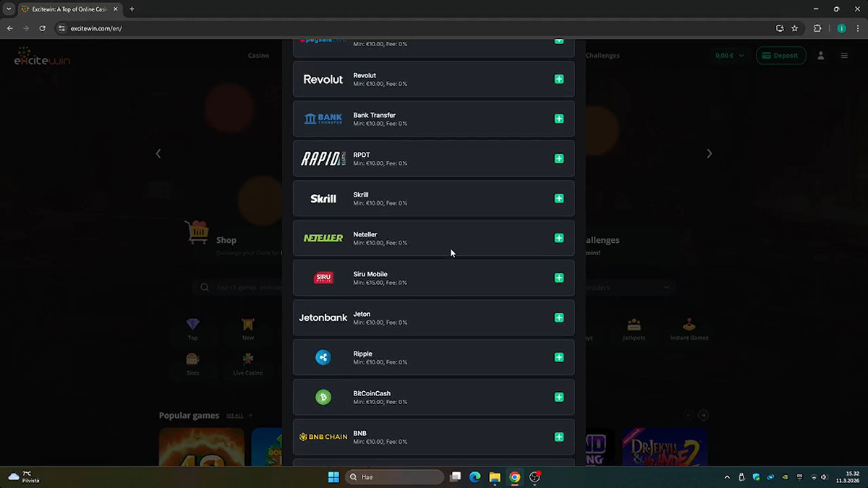Click the green plus beside Ripple
Screen dimensions: 868x488
click(558, 357)
